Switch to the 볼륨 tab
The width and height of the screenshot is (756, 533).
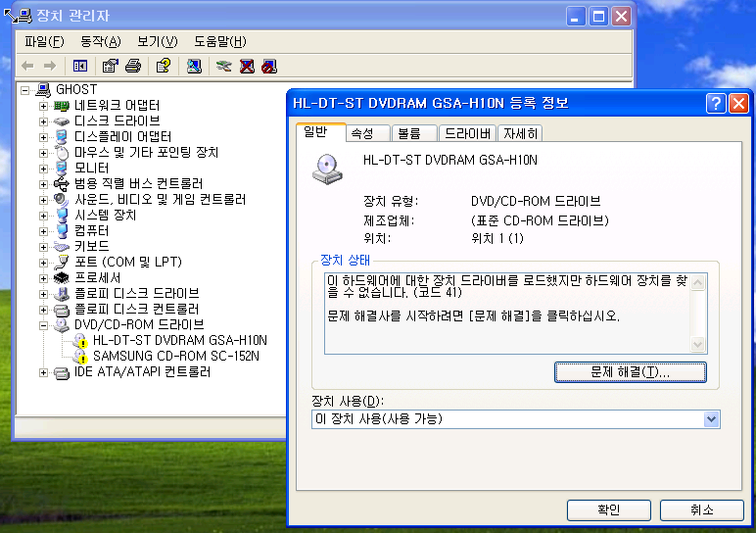click(414, 133)
